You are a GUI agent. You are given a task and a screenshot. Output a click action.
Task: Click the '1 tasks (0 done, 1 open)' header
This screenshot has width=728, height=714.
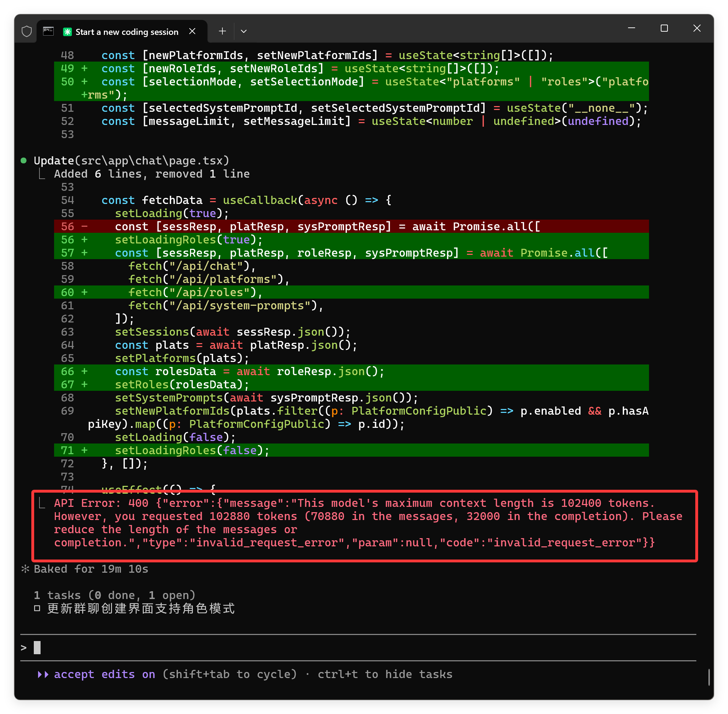point(114,595)
